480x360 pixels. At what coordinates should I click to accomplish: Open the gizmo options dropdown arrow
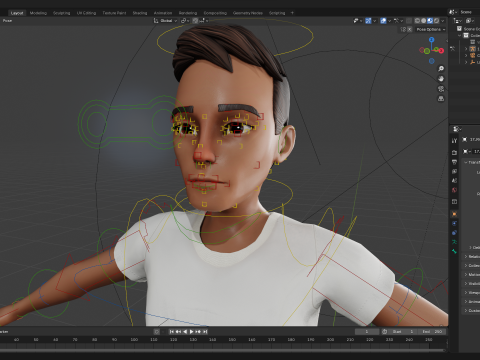pos(375,21)
